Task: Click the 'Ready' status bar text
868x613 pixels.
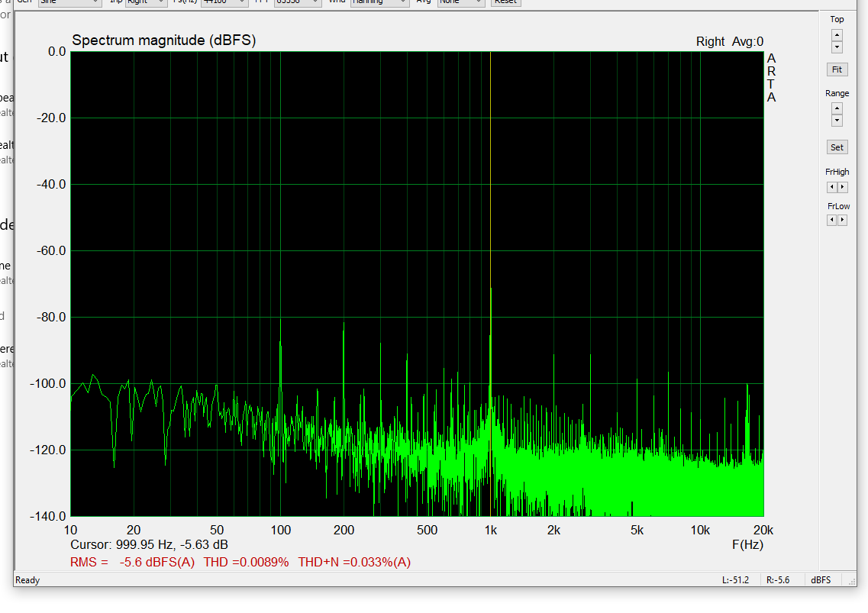Action: click(27, 580)
